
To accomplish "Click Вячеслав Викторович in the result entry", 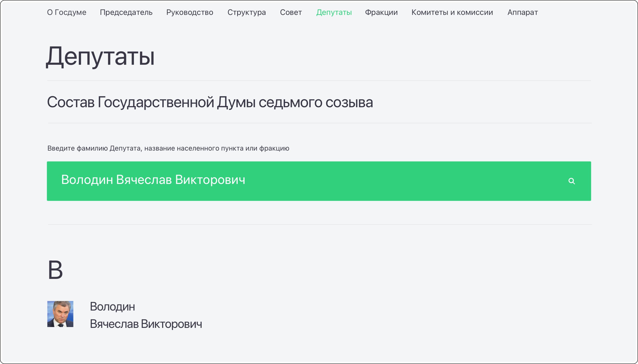I will point(146,324).
